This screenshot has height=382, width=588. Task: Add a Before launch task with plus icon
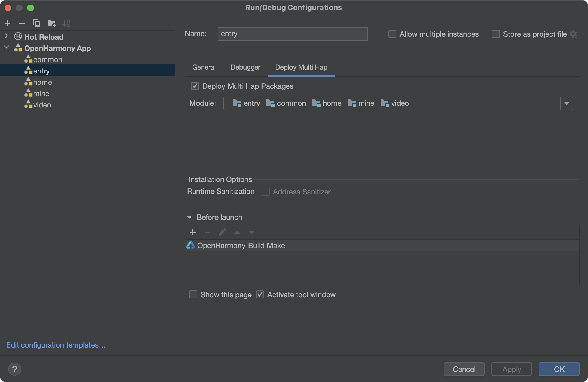(193, 232)
